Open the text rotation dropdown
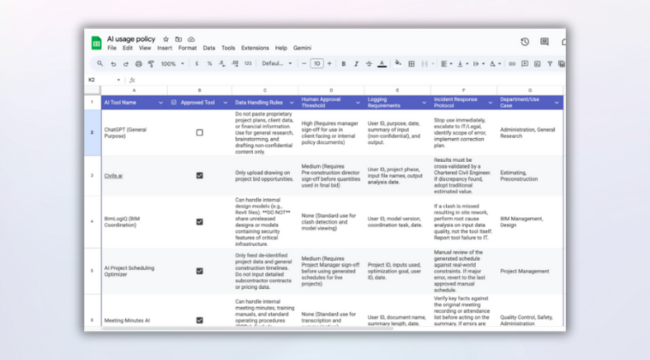 pyautogui.click(x=495, y=64)
